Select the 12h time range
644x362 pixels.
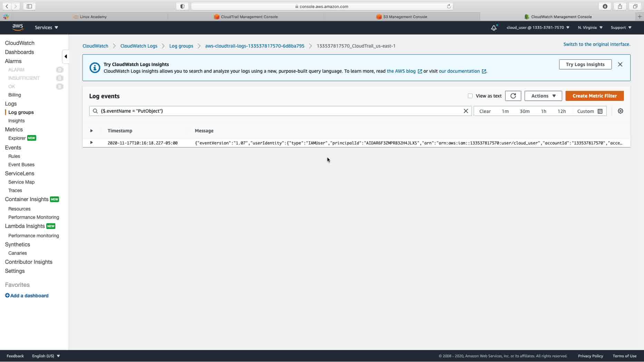[x=562, y=111]
